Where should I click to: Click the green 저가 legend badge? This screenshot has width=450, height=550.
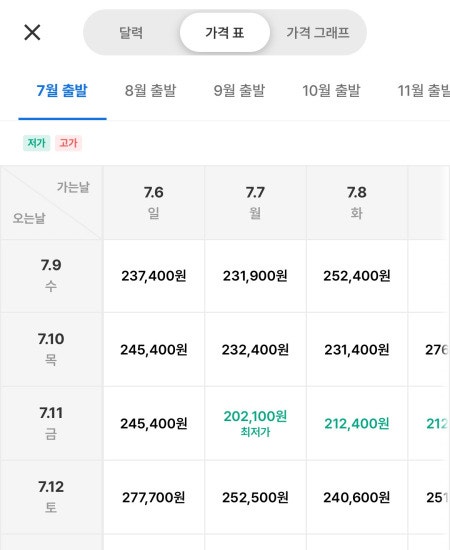[36, 143]
